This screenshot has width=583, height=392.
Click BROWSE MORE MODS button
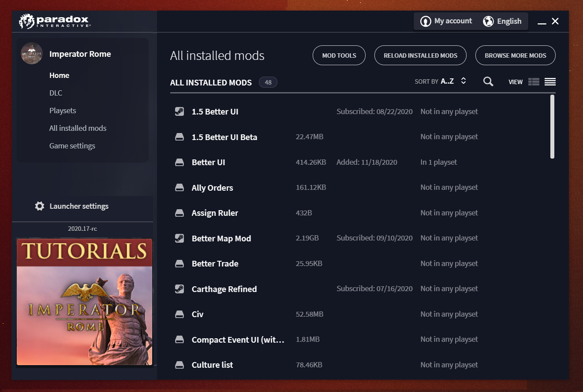tap(516, 55)
